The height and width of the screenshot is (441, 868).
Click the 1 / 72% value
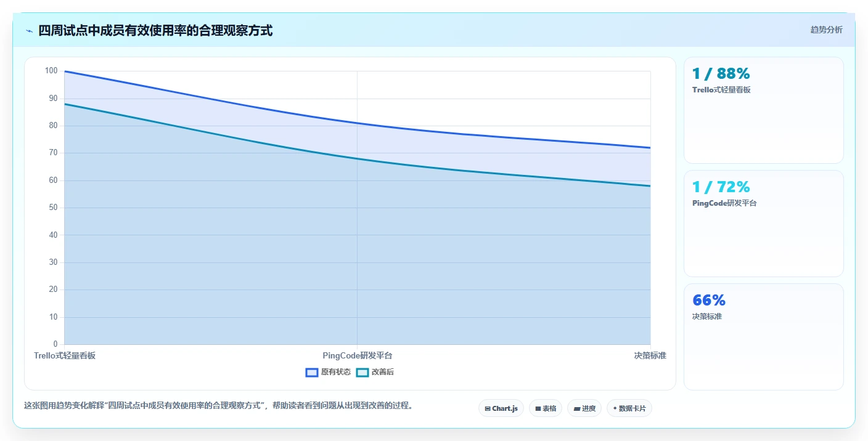(721, 187)
